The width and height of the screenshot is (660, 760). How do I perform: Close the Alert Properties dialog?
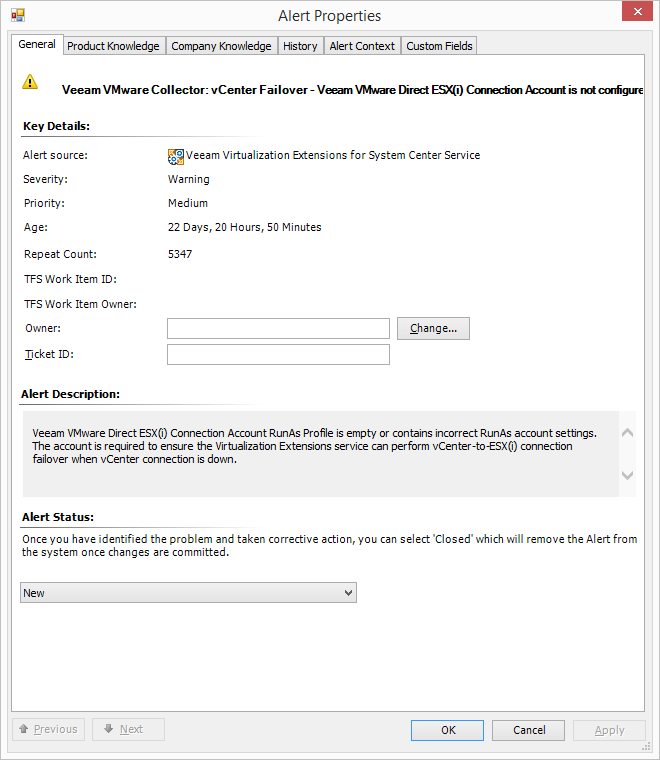coord(638,11)
